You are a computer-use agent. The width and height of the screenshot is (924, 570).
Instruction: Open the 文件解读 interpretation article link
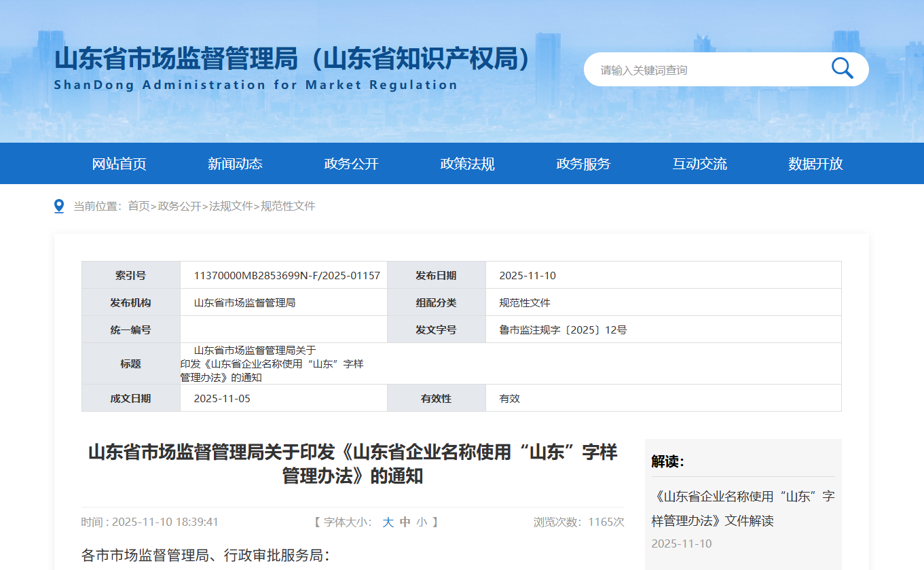click(x=743, y=508)
